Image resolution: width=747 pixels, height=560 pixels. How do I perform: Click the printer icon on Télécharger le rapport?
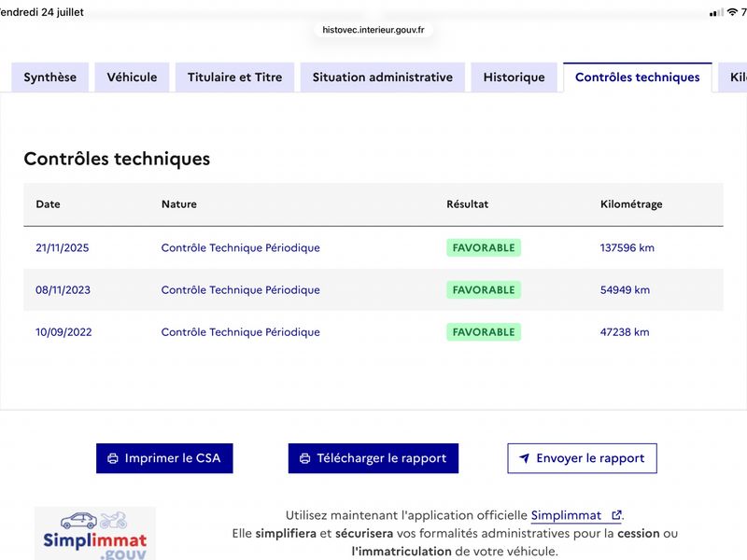pyautogui.click(x=305, y=458)
